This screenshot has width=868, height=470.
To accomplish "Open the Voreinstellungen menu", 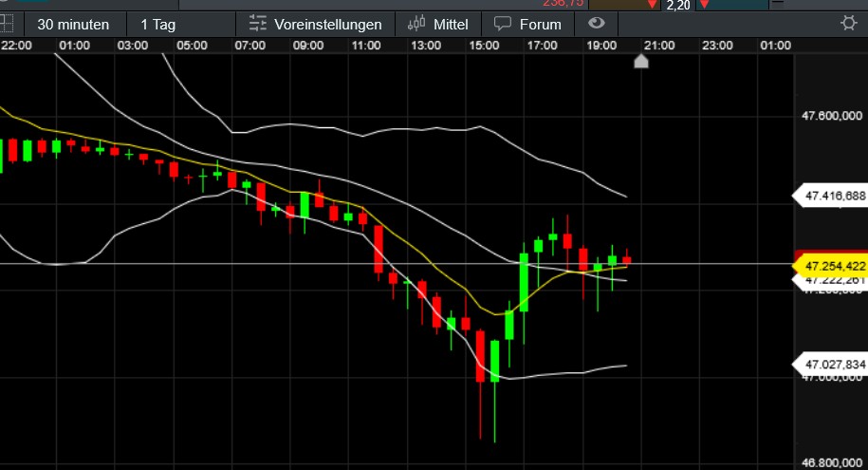I will [x=327, y=24].
